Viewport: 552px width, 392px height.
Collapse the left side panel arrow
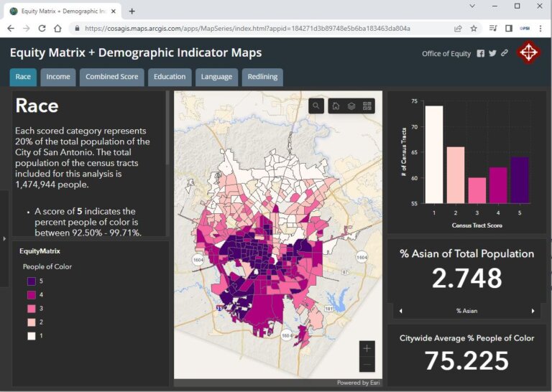(4, 238)
